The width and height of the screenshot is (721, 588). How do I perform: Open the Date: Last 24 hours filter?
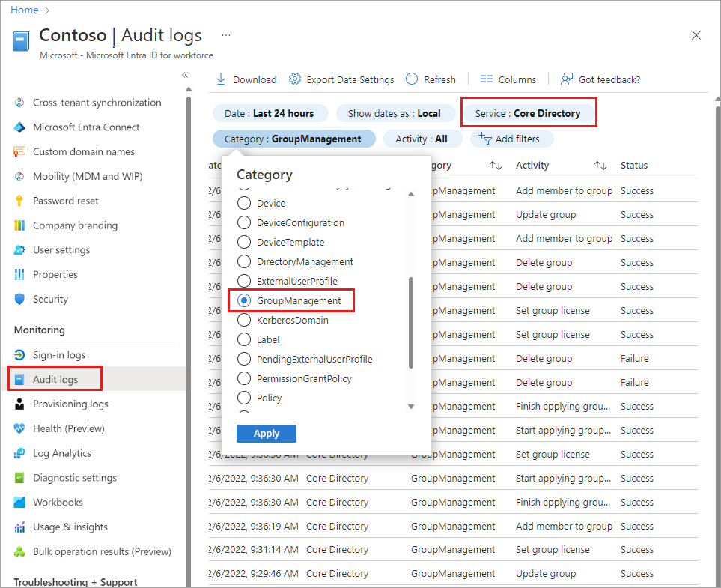[x=270, y=112]
